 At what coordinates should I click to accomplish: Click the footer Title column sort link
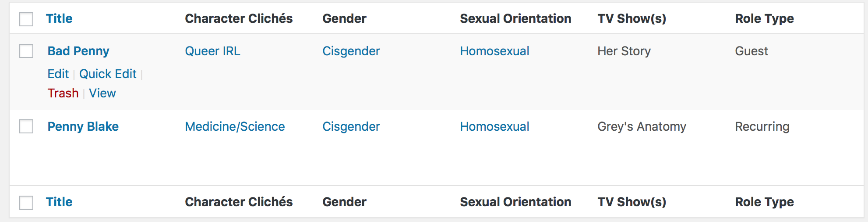coord(59,202)
